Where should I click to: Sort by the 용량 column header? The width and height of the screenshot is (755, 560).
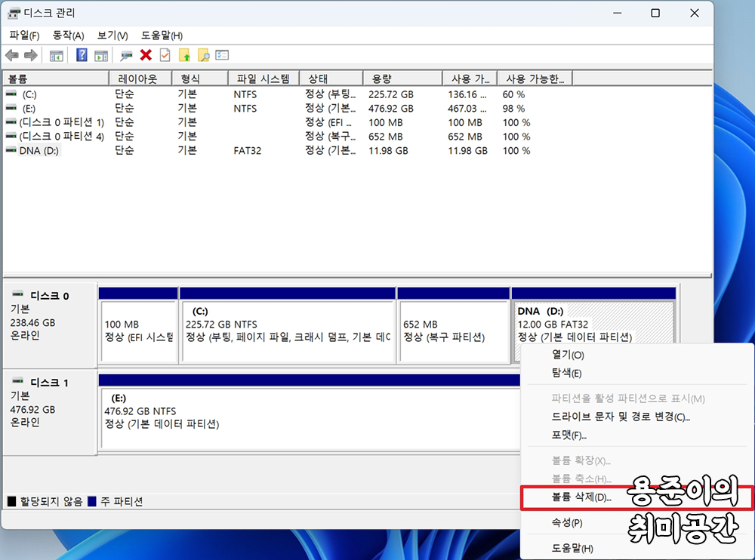402,78
